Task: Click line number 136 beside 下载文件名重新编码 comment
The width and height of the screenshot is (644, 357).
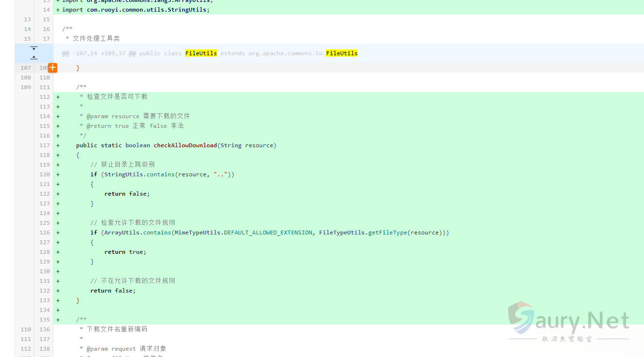Action: (x=44, y=329)
